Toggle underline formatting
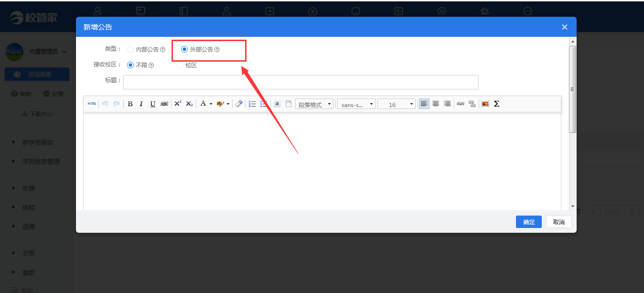The image size is (644, 293). (x=153, y=104)
